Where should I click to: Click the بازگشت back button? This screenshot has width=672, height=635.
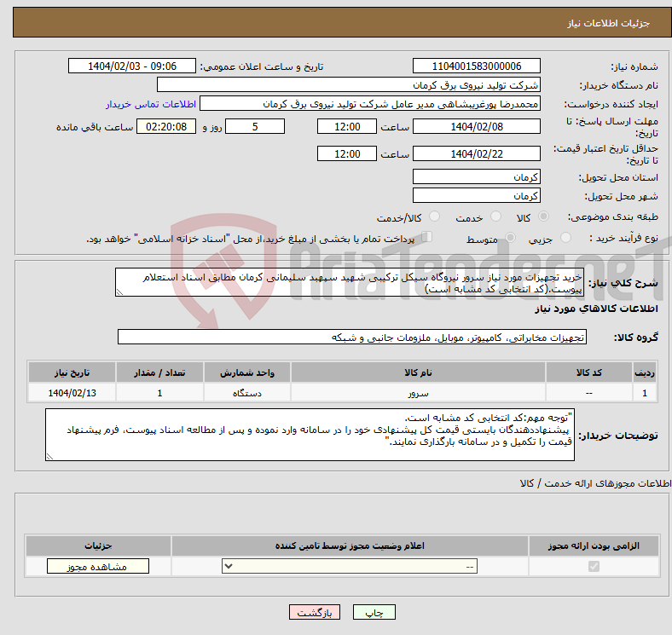pos(315,613)
